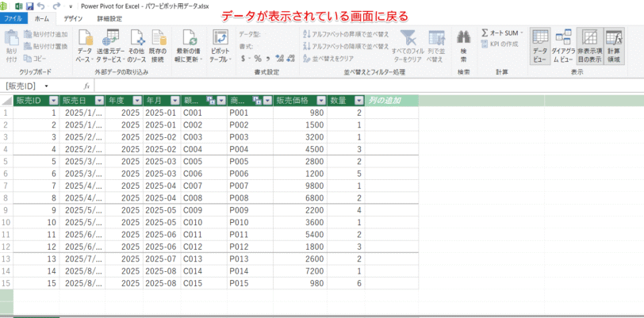Click inside the formula bar input
This screenshot has height=318, width=644.
(369, 86)
